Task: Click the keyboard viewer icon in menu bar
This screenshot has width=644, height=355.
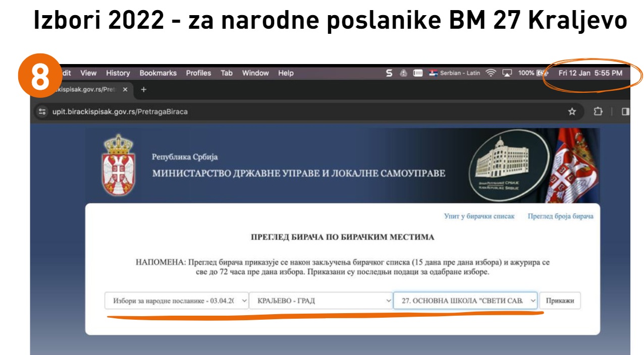Action: [x=418, y=73]
